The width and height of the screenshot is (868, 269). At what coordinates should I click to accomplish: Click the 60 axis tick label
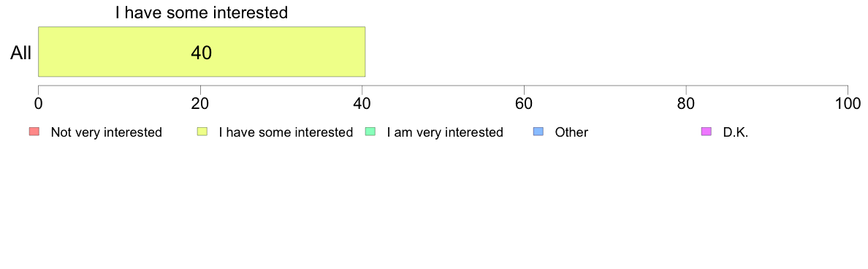pos(524,104)
